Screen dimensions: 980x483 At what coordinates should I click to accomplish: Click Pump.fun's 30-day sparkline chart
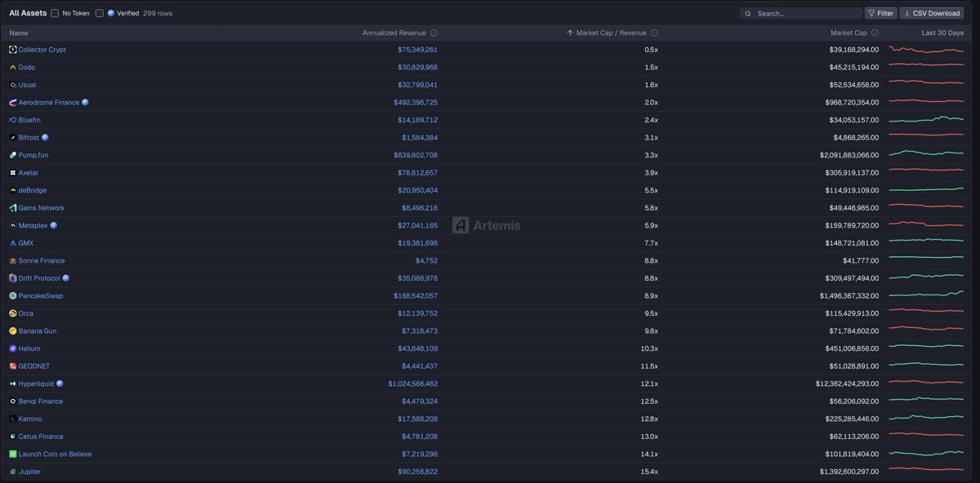pos(926,153)
